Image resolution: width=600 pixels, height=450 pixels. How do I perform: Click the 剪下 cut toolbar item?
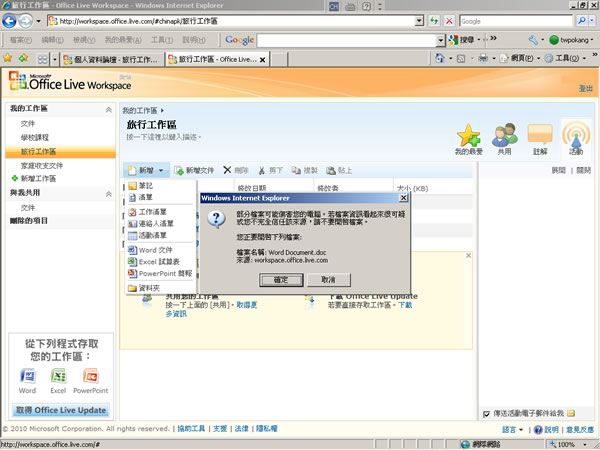pos(270,170)
